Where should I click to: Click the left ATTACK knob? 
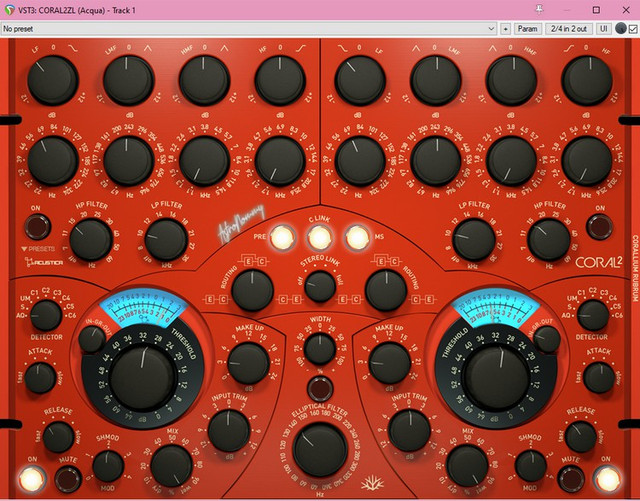tap(40, 378)
